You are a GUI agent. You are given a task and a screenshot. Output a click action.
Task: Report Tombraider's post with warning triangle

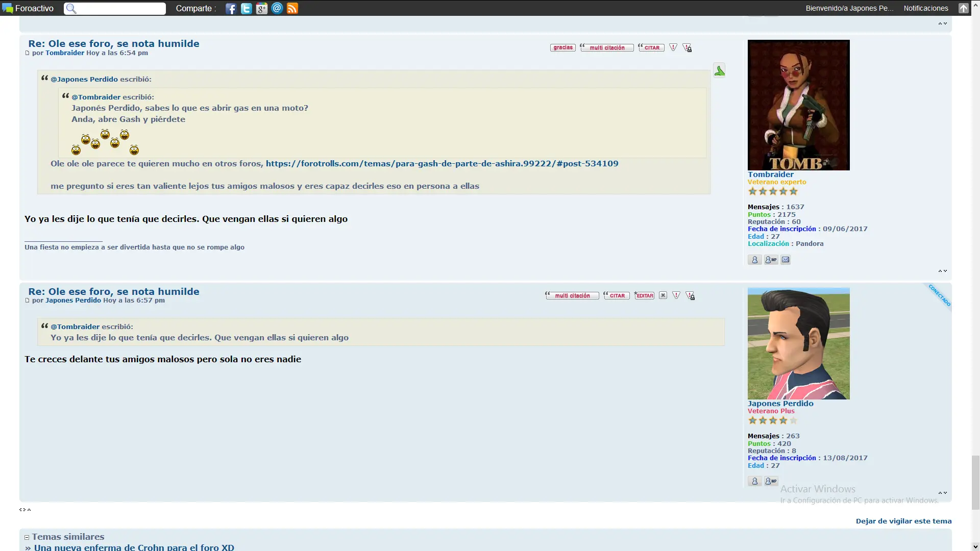(673, 47)
